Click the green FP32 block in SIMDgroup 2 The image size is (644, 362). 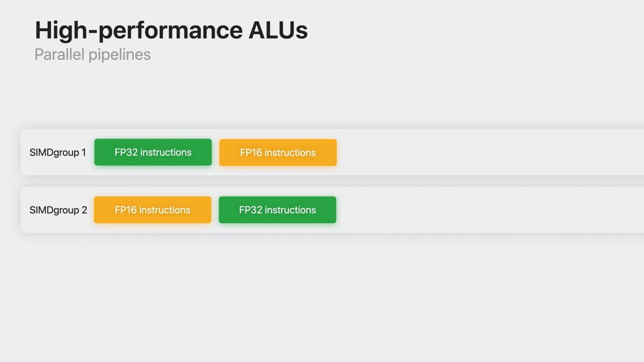[x=277, y=210]
